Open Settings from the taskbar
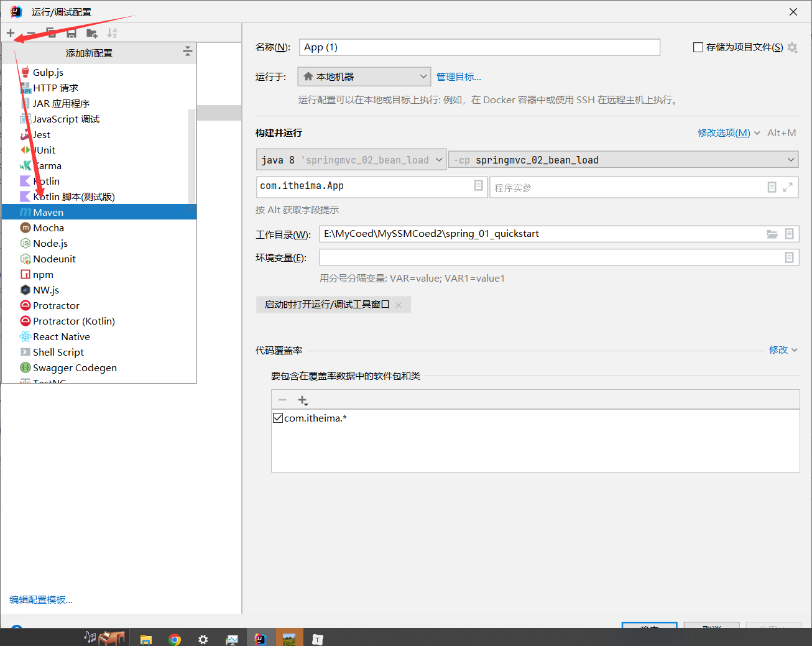This screenshot has height=646, width=812. click(x=203, y=639)
